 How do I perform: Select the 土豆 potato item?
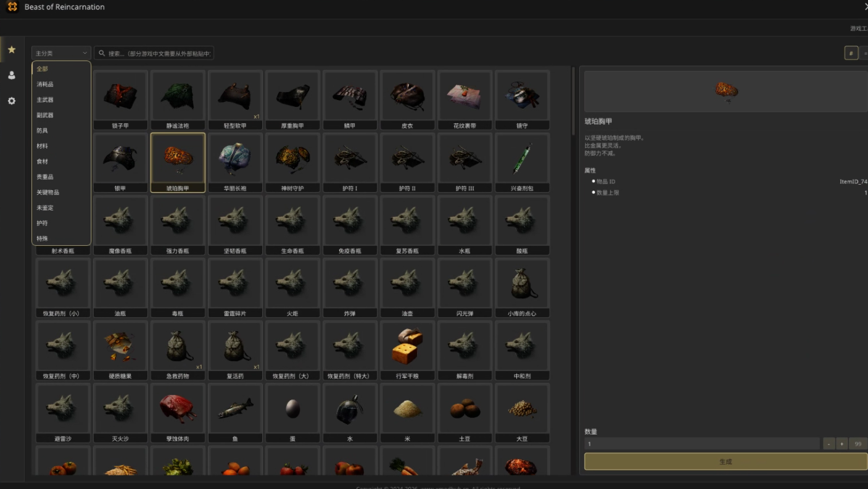465,413
